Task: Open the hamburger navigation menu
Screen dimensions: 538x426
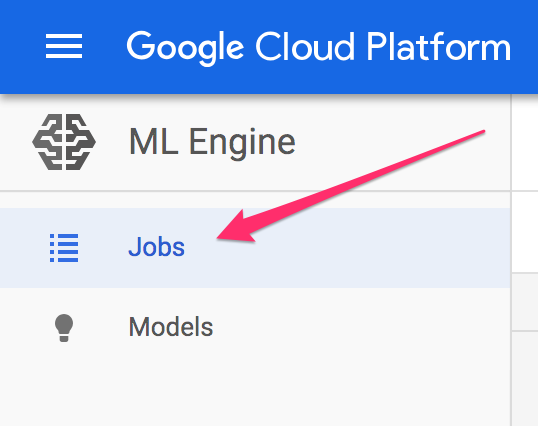Action: (x=64, y=46)
